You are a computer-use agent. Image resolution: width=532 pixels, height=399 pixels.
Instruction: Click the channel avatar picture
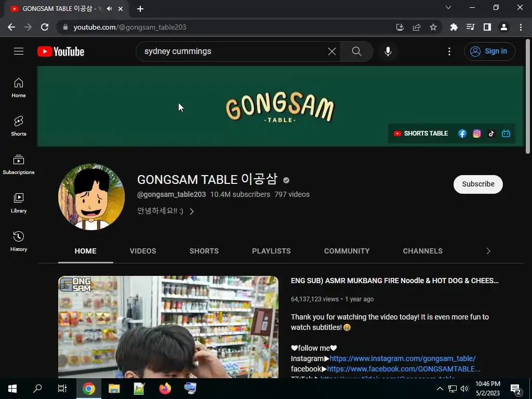pyautogui.click(x=91, y=197)
